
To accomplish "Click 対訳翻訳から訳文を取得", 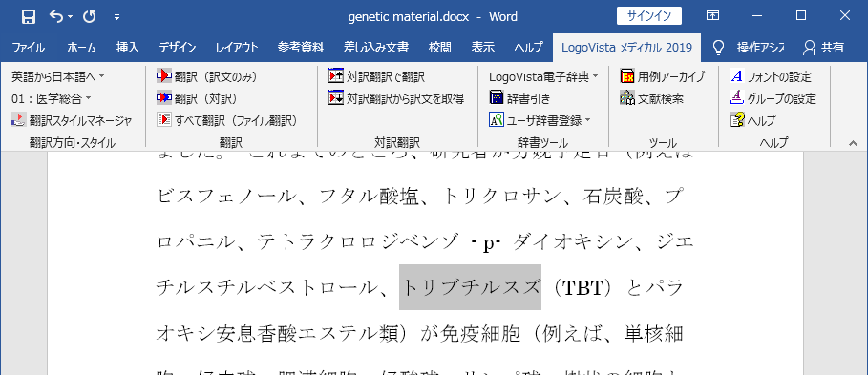I will [x=395, y=98].
